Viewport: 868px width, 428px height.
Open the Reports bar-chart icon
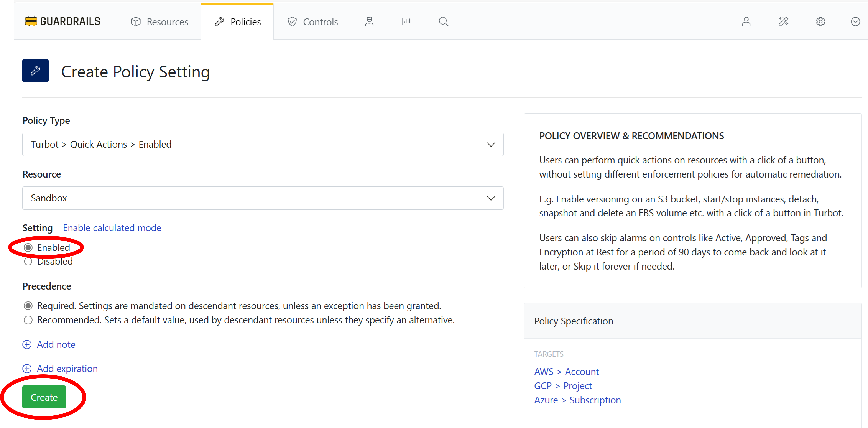[x=406, y=21]
